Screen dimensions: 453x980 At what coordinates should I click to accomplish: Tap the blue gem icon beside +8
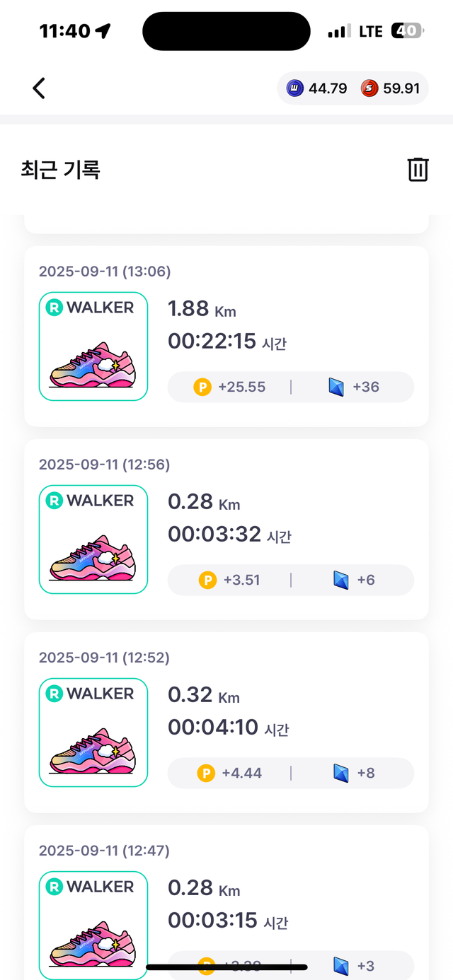[342, 774]
